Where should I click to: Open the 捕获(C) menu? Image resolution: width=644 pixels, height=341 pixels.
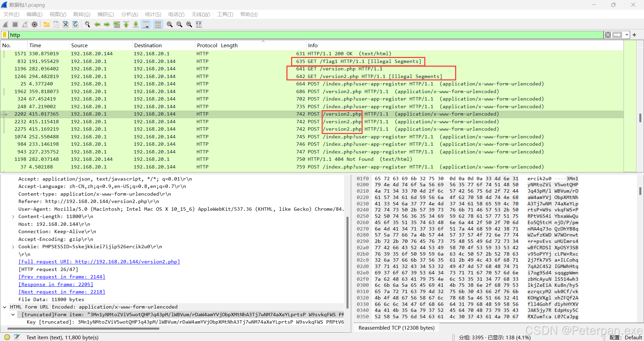tap(106, 14)
